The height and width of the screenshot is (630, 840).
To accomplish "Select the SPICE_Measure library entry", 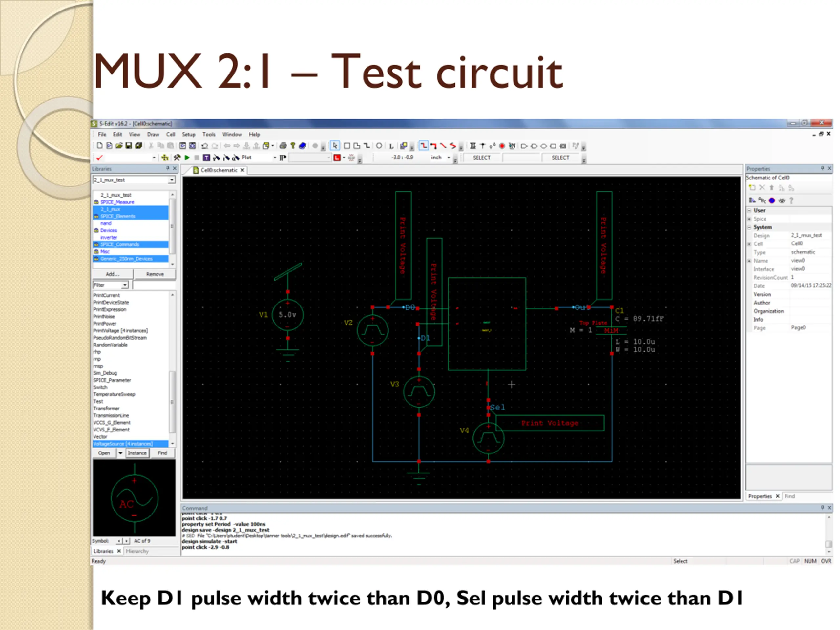I will pos(117,202).
